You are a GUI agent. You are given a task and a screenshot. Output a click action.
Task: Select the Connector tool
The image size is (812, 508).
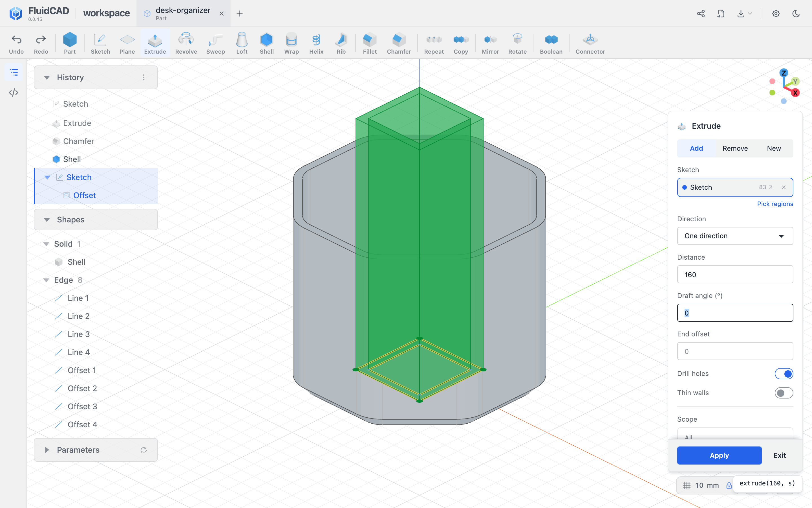coord(590,43)
